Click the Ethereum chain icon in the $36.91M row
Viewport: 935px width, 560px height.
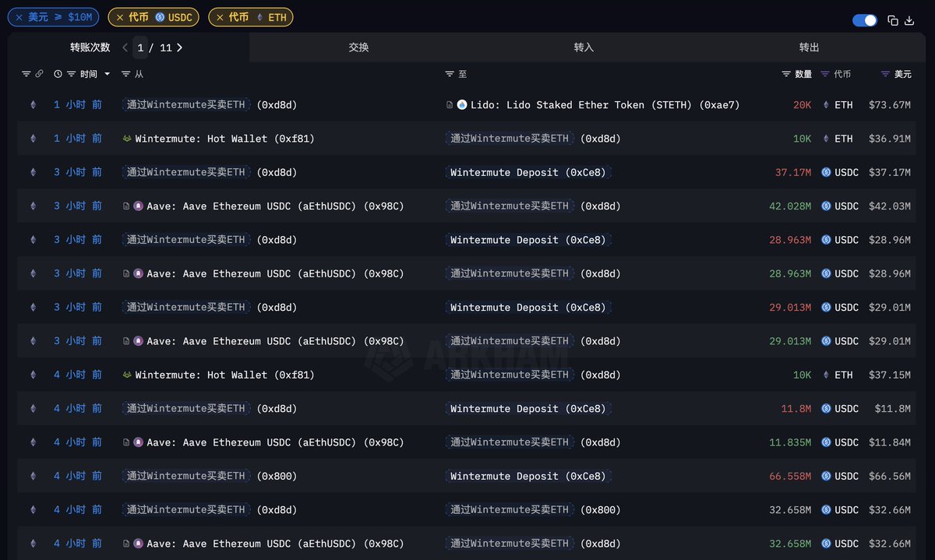tap(33, 139)
